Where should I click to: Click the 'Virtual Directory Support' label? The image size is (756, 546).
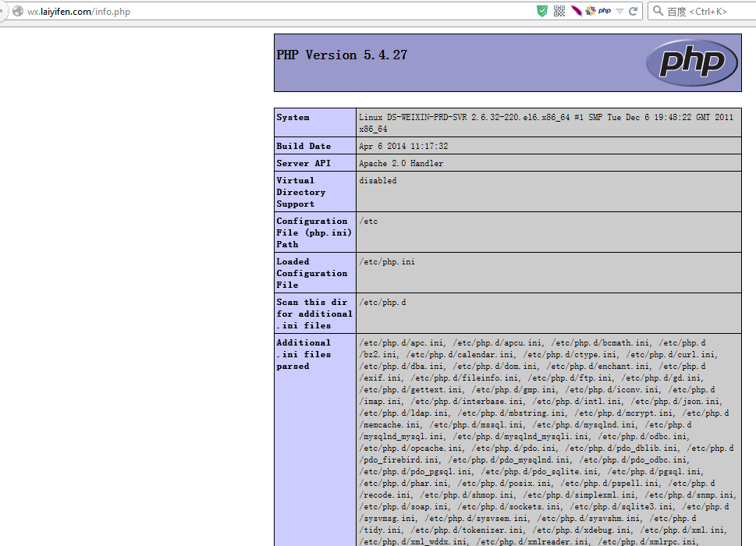[x=301, y=192]
